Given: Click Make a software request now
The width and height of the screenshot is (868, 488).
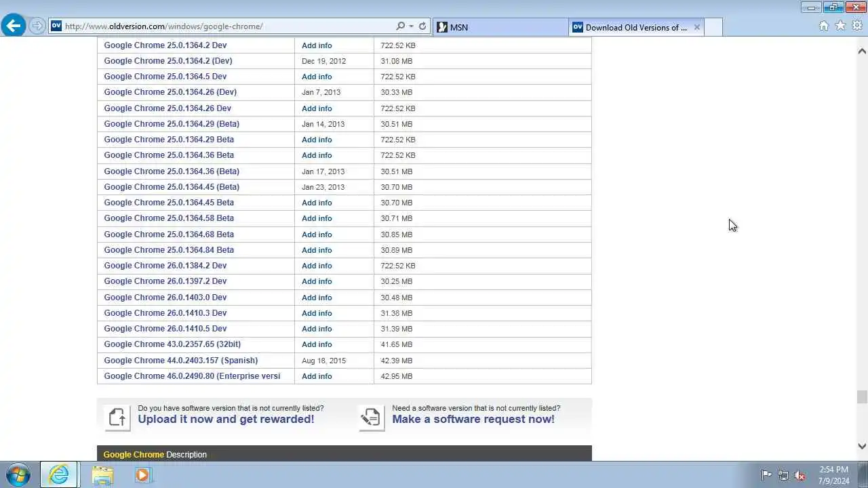Looking at the screenshot, I should coord(473,419).
